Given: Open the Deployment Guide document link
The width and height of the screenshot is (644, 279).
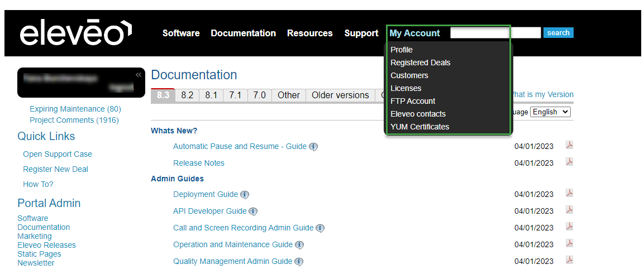Looking at the screenshot, I should coord(206,194).
